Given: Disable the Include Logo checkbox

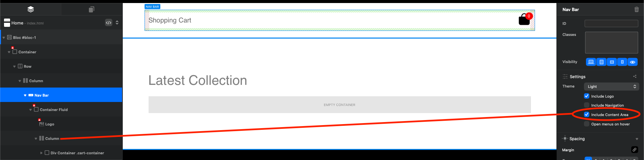Looking at the screenshot, I should (x=587, y=96).
